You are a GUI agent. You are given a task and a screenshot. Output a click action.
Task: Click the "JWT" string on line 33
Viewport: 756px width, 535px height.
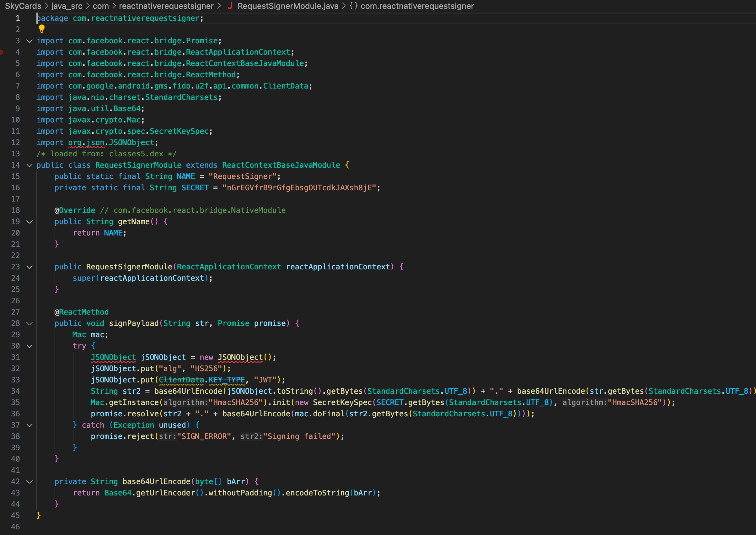(x=265, y=380)
